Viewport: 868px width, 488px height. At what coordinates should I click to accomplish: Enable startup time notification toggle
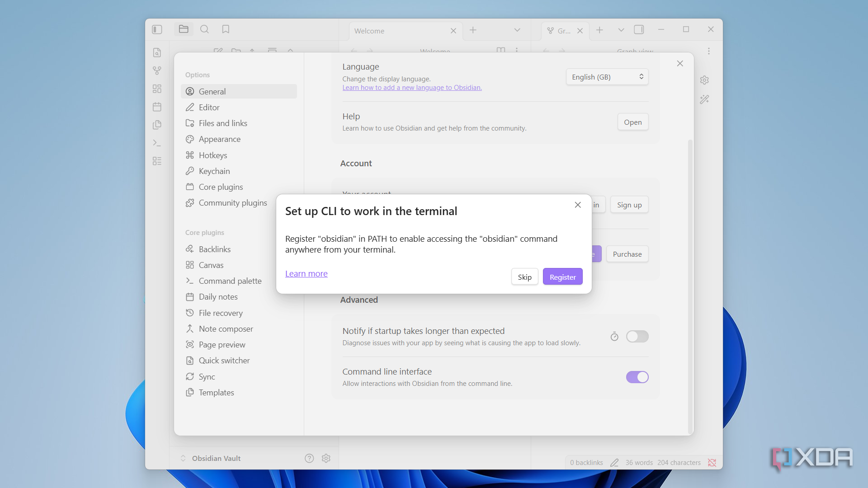[637, 336]
